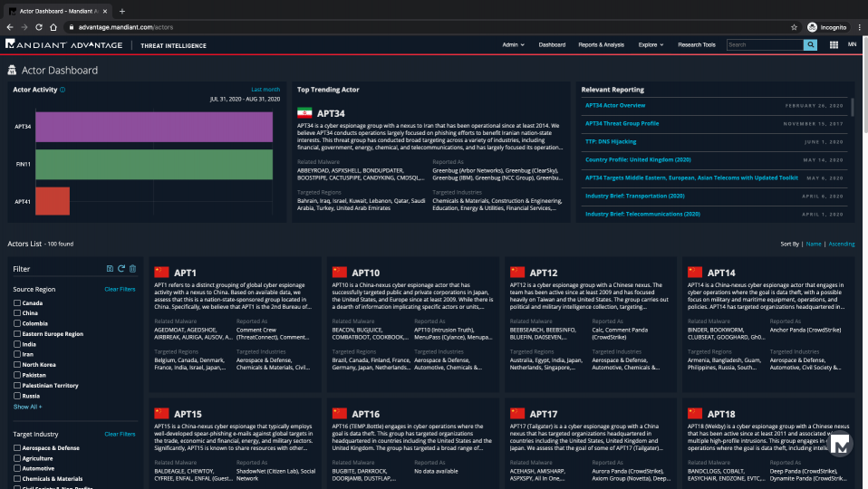Click the China flag next to APT18
The height and width of the screenshot is (489, 868).
point(695,413)
